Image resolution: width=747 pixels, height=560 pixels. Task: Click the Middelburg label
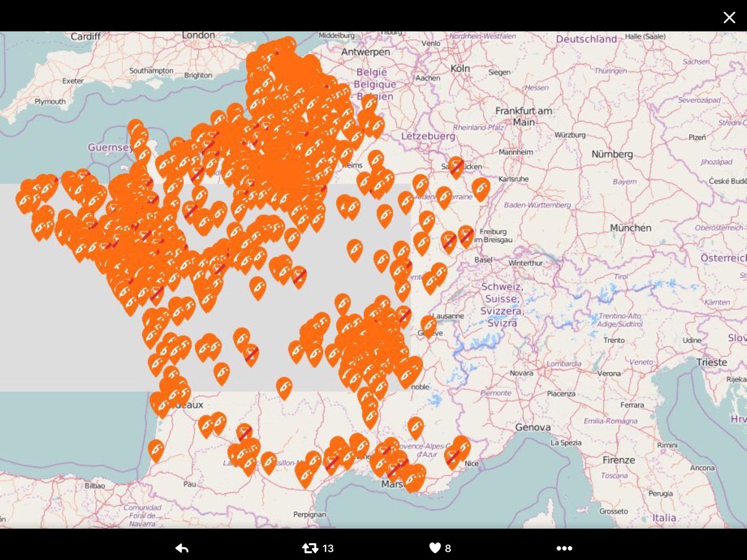[336, 35]
